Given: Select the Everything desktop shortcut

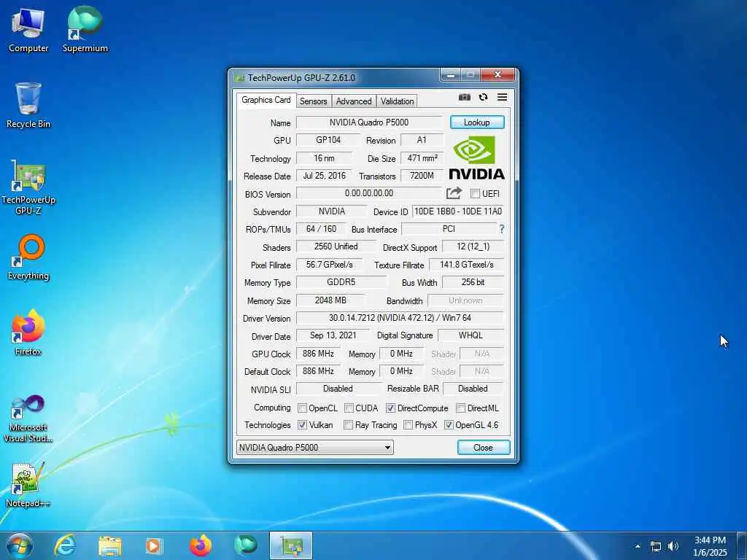Looking at the screenshot, I should 28,257.
